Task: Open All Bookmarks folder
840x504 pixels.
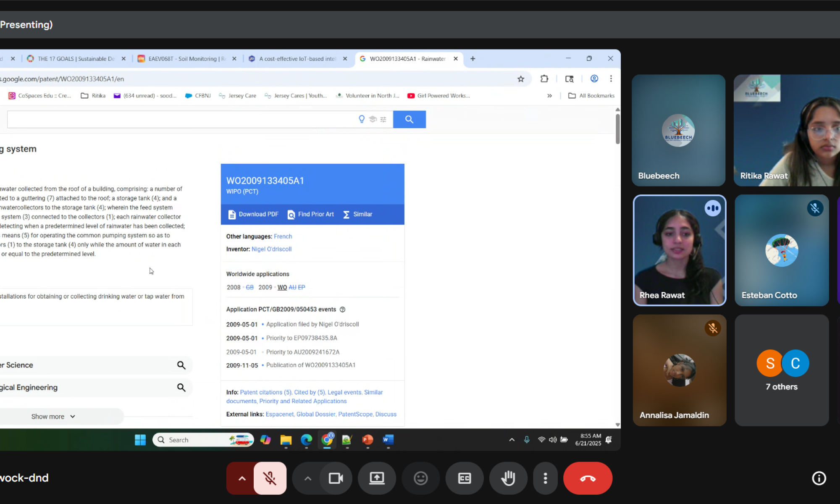Action: (591, 96)
